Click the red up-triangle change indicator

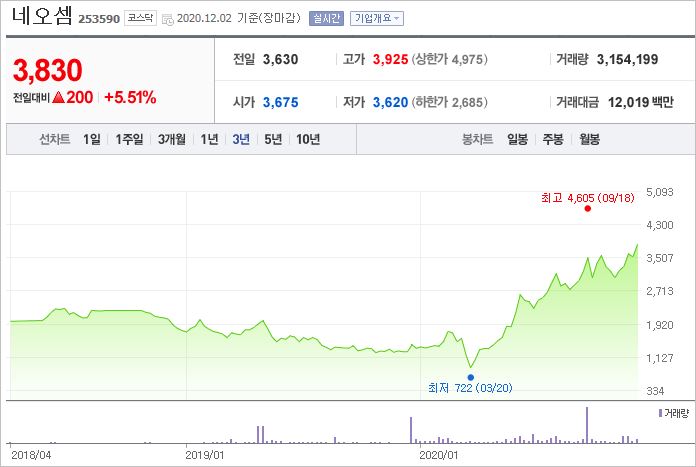click(x=59, y=97)
